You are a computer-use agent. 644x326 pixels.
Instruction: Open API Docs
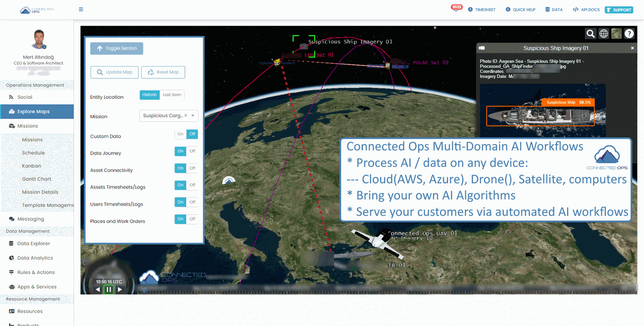[x=586, y=10]
